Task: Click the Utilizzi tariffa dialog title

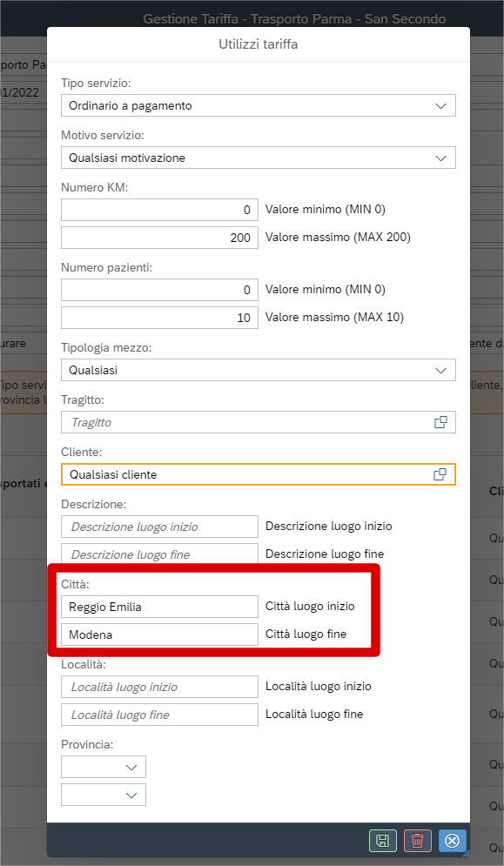Action: tap(258, 44)
